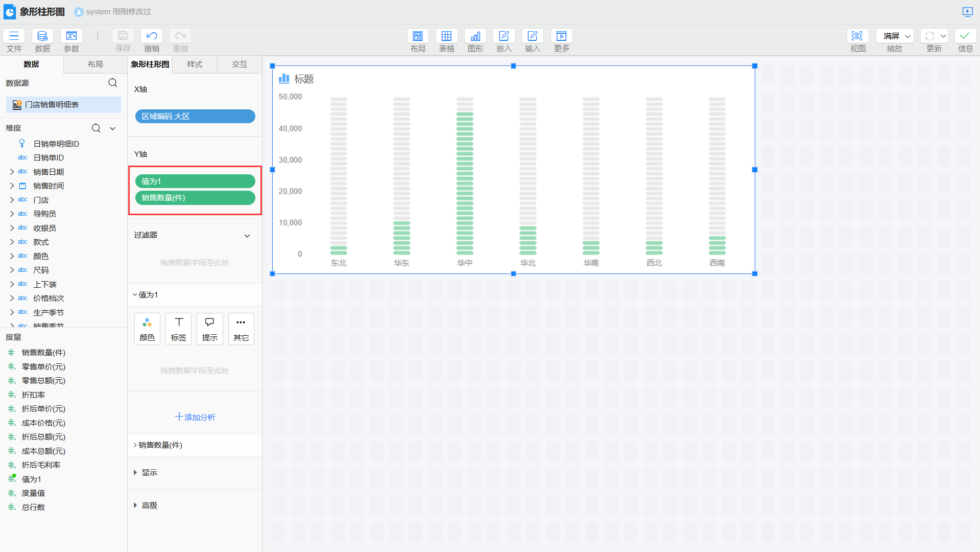Open the 满屏 zoom dropdown
Image resolution: width=980 pixels, height=552 pixels.
[x=895, y=36]
